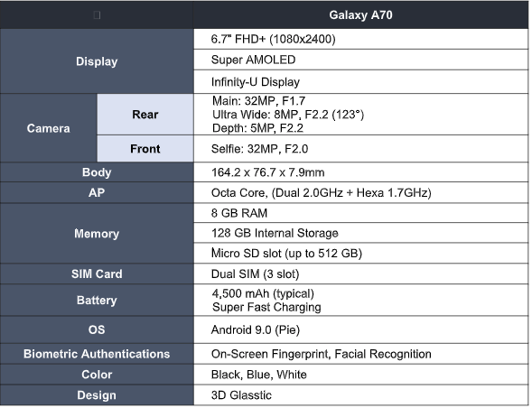Viewport: 532px width, 408px height.
Task: Click the Display row label
Action: click(97, 61)
